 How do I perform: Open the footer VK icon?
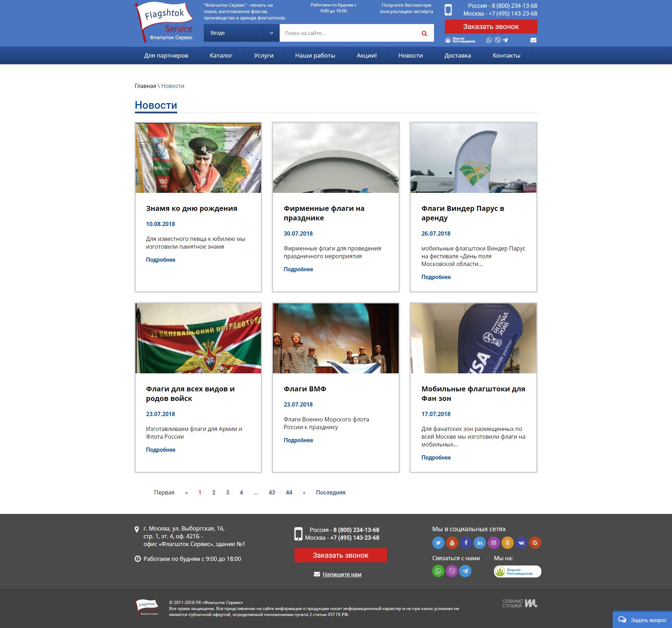pyautogui.click(x=521, y=543)
